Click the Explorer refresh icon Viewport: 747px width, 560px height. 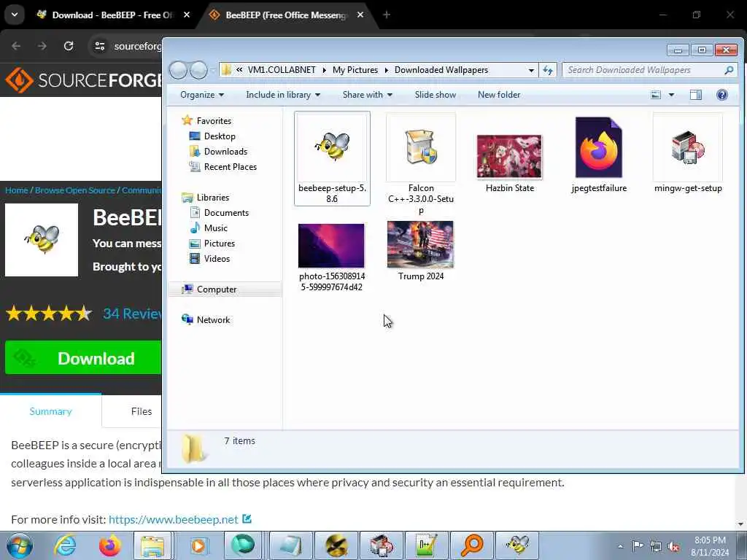click(x=548, y=70)
